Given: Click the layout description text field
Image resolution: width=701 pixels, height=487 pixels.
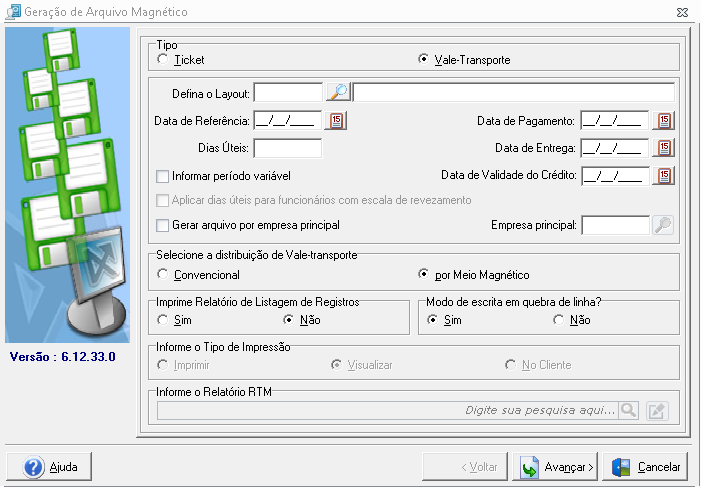Looking at the screenshot, I should point(514,93).
